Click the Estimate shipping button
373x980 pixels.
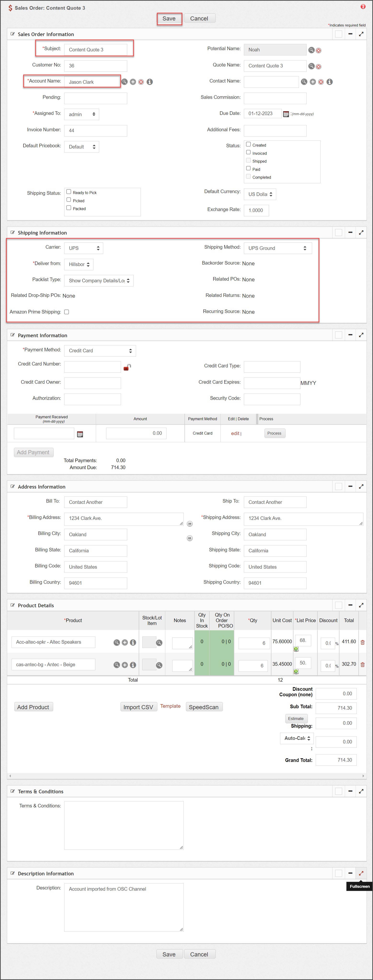click(x=296, y=718)
